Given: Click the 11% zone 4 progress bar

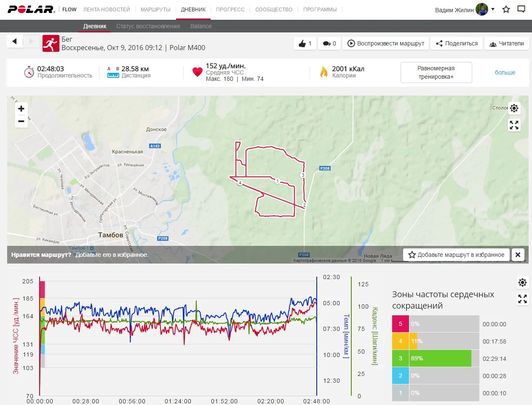Looking at the screenshot, I should click(413, 341).
